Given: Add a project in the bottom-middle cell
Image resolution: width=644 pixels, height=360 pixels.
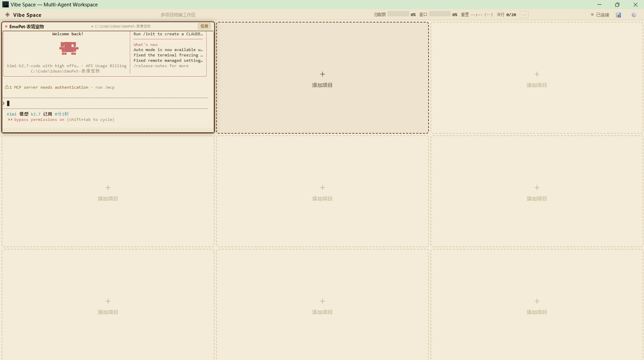Looking at the screenshot, I should (x=322, y=305).
